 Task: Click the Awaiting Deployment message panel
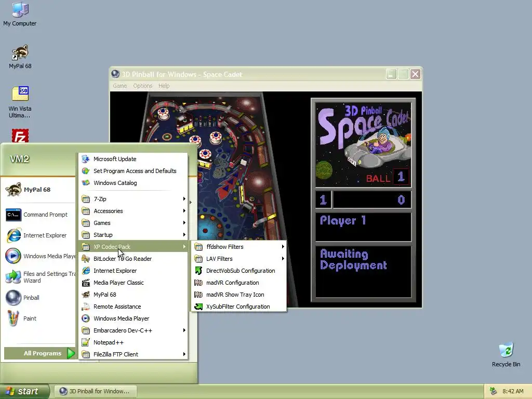[x=363, y=271]
